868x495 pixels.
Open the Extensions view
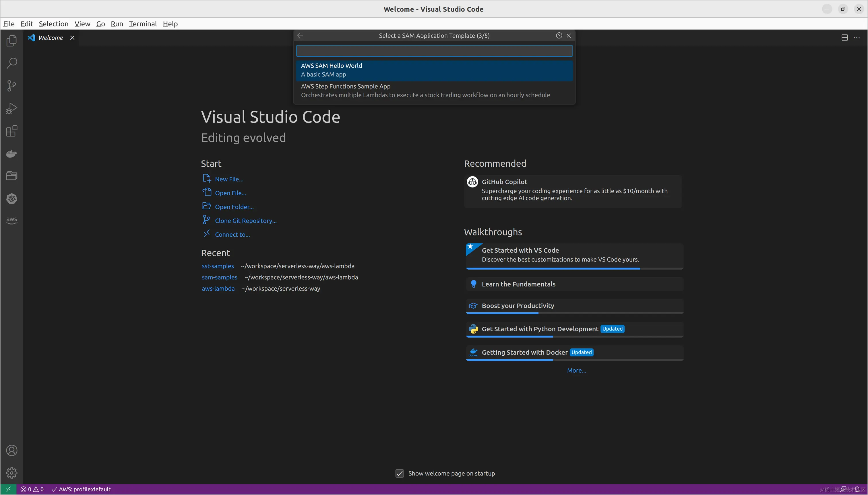[x=11, y=131]
